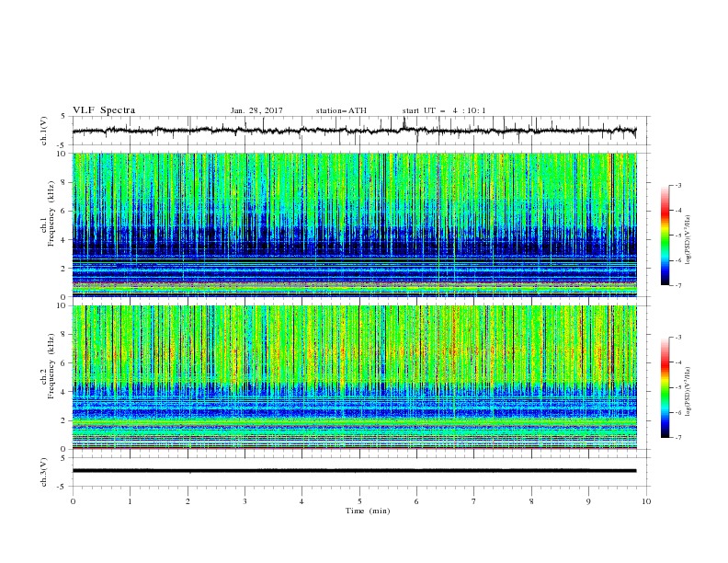The width and height of the screenshot is (728, 563).
Task: Click the "ch.1(V)" axis label
Action: tap(44, 131)
